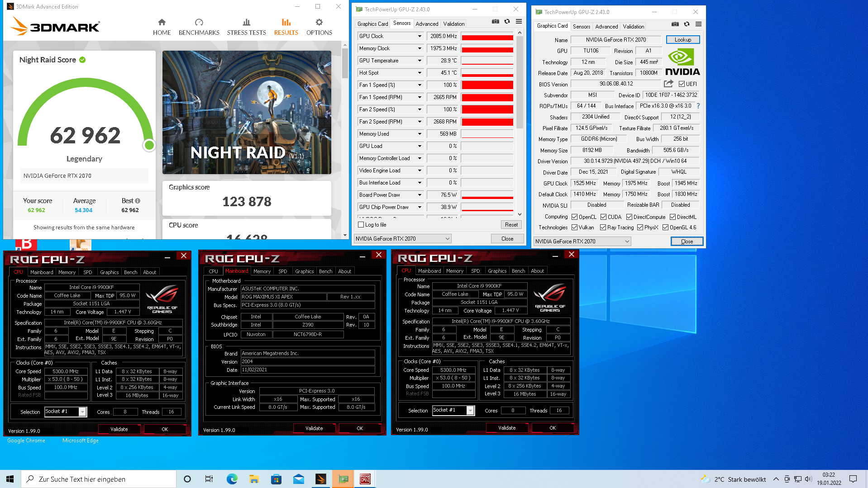
Task: Toggle UEFI checkbox in GPU-Z
Action: click(x=682, y=84)
